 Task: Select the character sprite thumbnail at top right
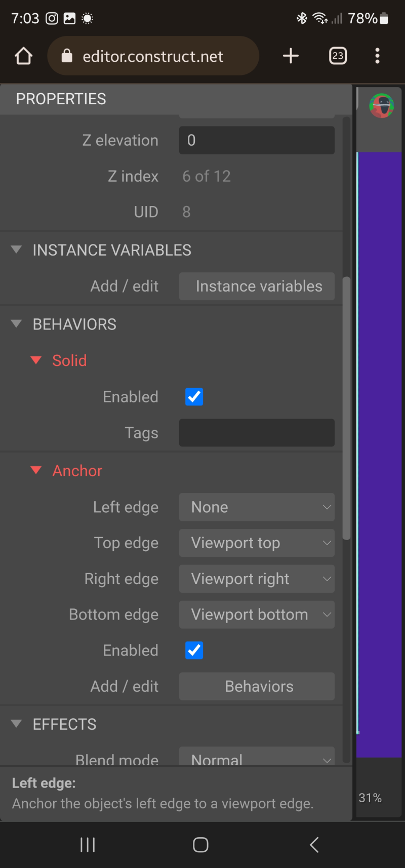382,106
